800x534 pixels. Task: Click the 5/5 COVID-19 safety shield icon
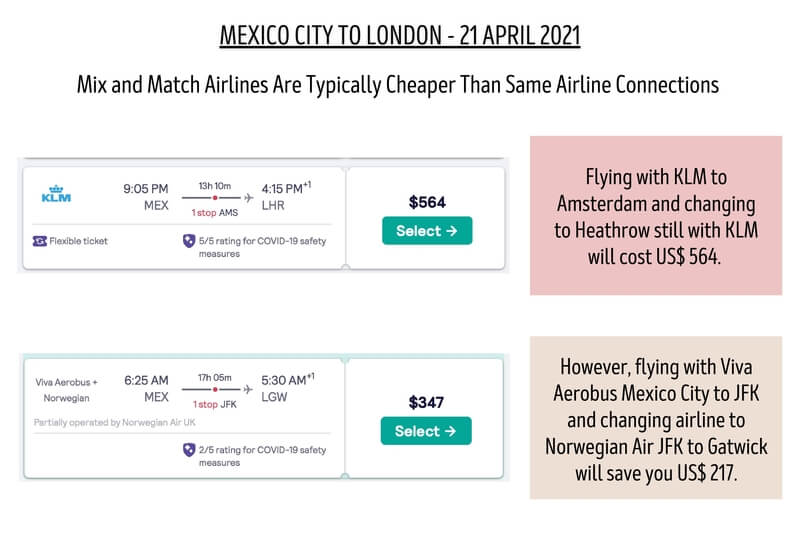click(188, 241)
